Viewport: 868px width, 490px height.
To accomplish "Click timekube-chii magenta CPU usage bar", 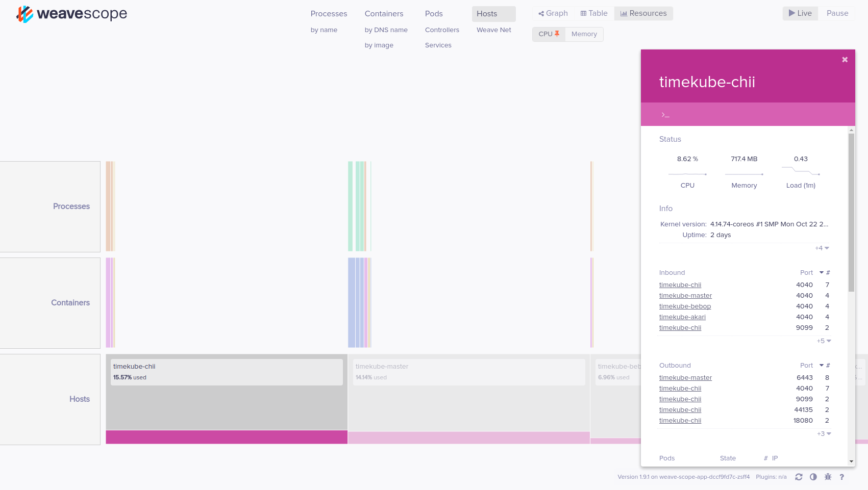I will click(227, 437).
